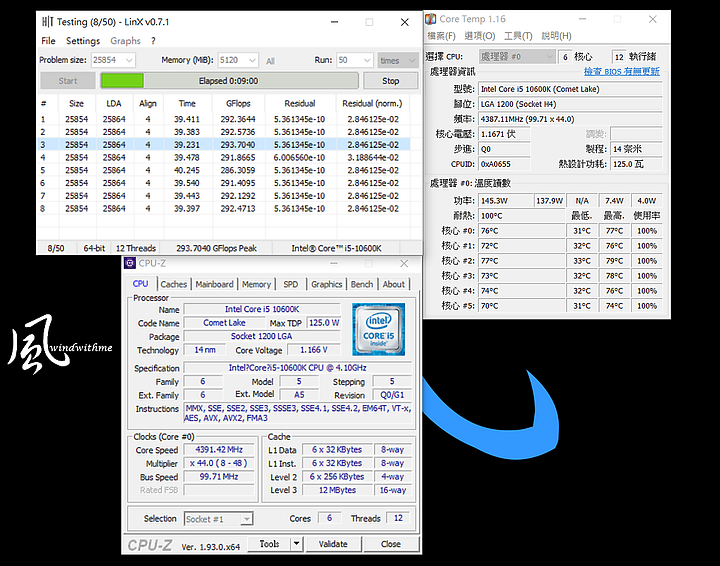Image resolution: width=720 pixels, height=566 pixels.
Task: Switch to the Mainboard tab in CPU-Z
Action: coord(214,284)
